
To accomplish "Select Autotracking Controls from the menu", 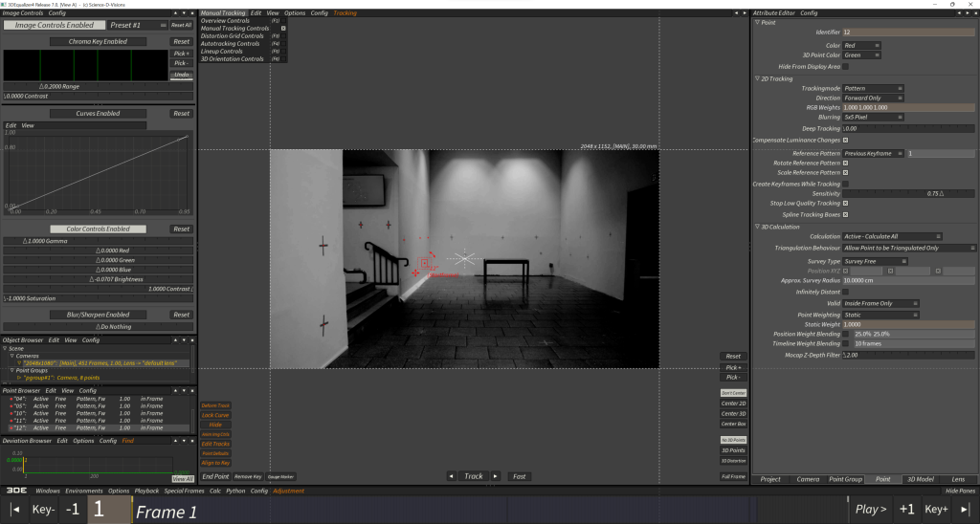I will click(234, 44).
